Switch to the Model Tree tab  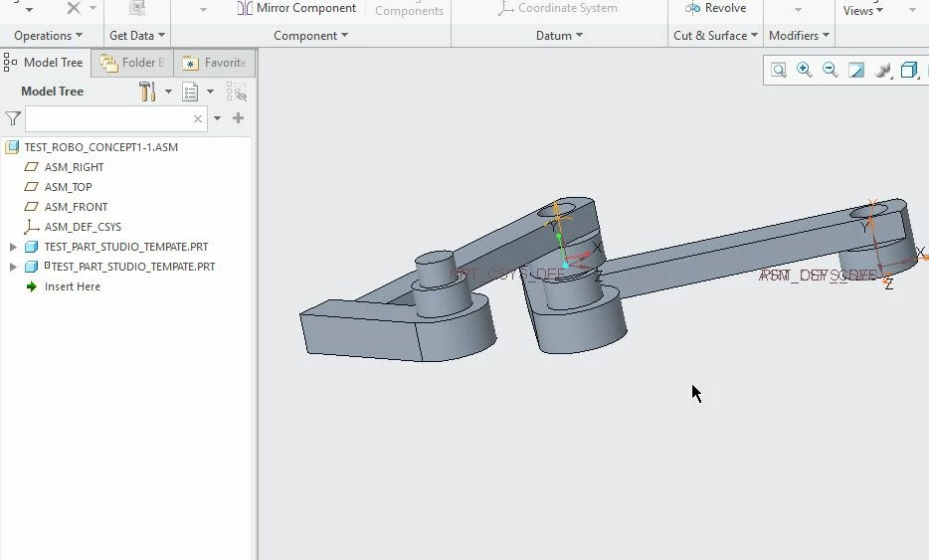point(45,63)
